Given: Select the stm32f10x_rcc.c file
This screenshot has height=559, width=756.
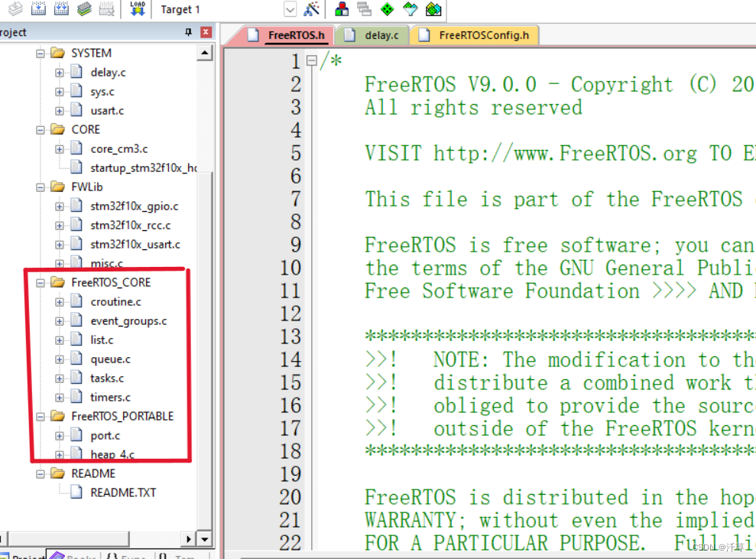Looking at the screenshot, I should tap(130, 226).
